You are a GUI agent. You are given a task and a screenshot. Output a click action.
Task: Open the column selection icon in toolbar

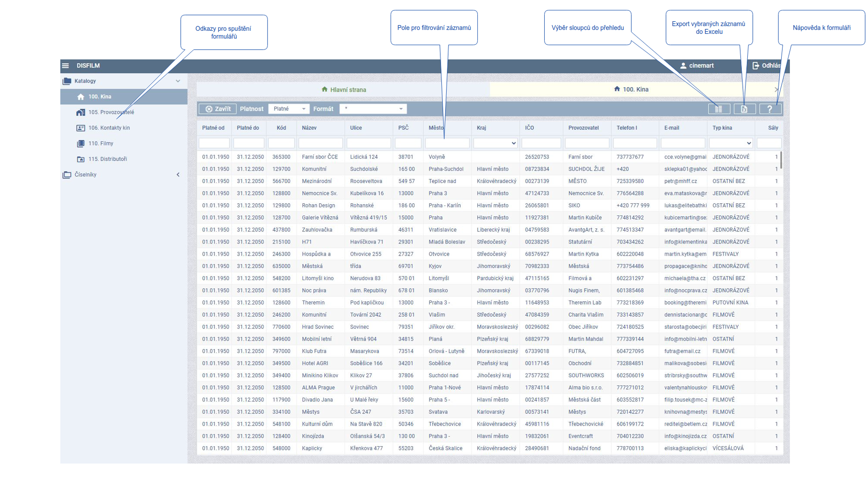(x=718, y=109)
